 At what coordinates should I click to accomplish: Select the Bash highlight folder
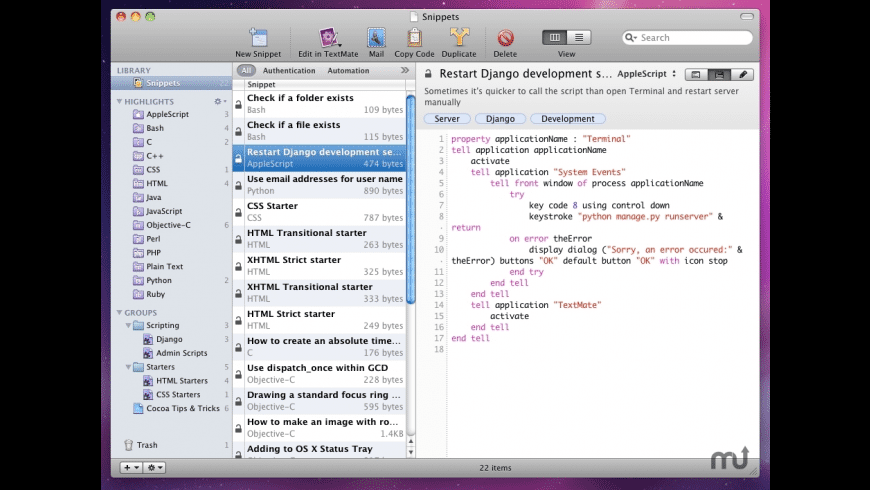pyautogui.click(x=154, y=128)
